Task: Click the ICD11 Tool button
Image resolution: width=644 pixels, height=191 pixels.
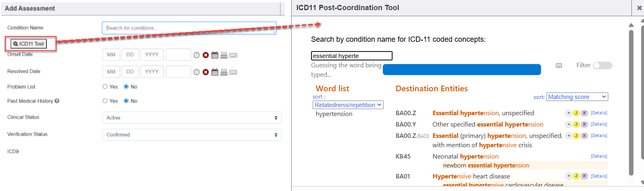Action: coord(28,44)
